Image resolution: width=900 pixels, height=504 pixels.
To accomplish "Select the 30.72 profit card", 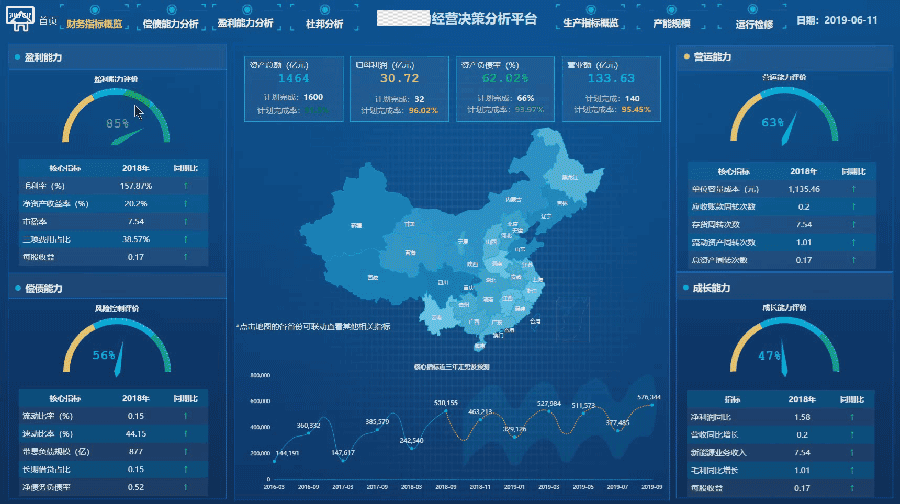I will [x=399, y=88].
